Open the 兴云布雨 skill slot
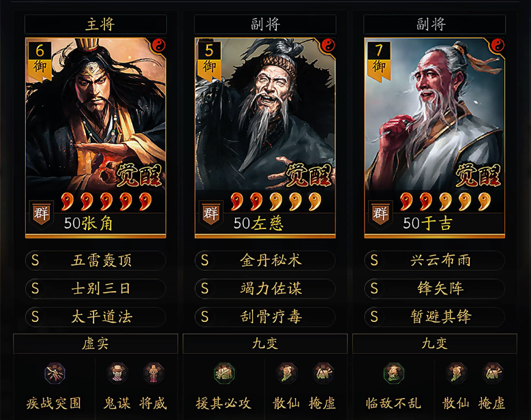 coord(434,260)
